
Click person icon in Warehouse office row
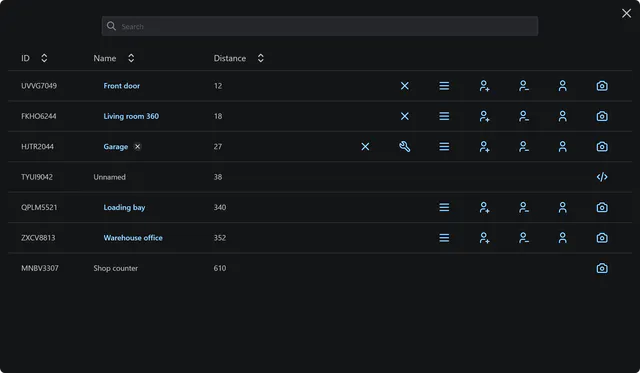[562, 238]
